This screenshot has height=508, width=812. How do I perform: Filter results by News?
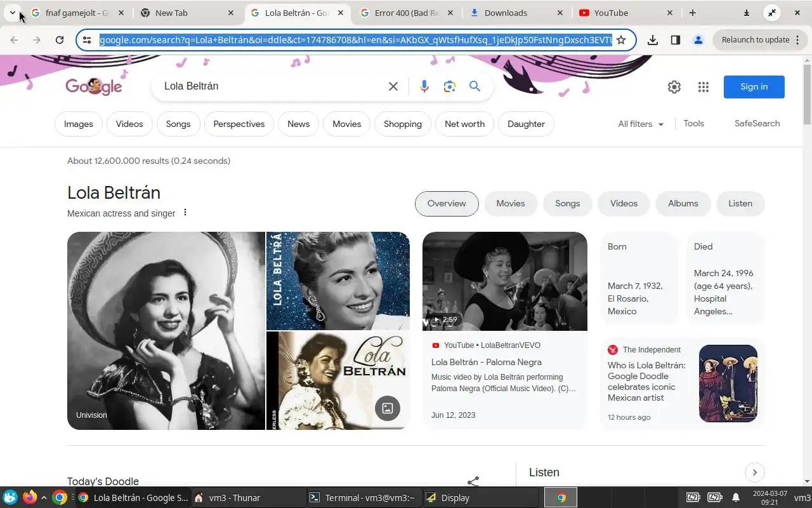coord(298,124)
